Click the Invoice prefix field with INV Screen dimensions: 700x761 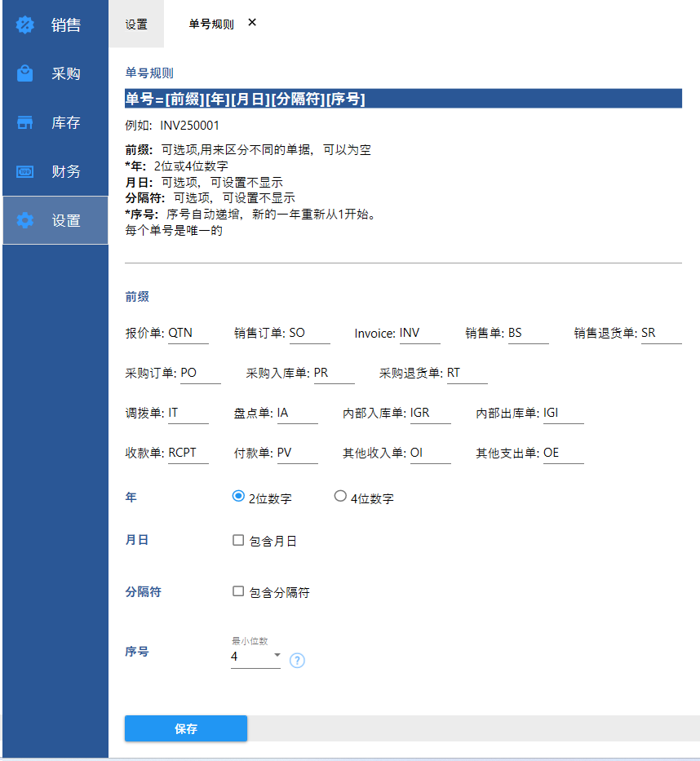pyautogui.click(x=419, y=334)
